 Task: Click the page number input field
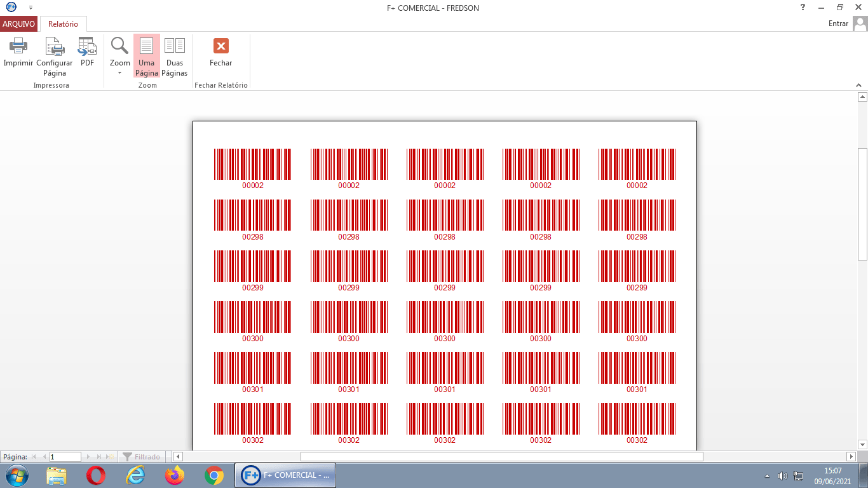pyautogui.click(x=65, y=457)
